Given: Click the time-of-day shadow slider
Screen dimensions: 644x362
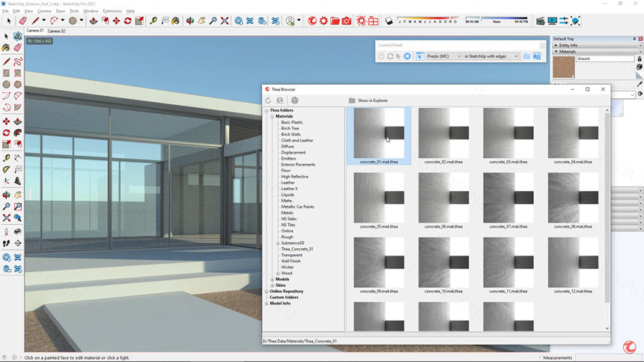Looking at the screenshot, I should point(496,19).
